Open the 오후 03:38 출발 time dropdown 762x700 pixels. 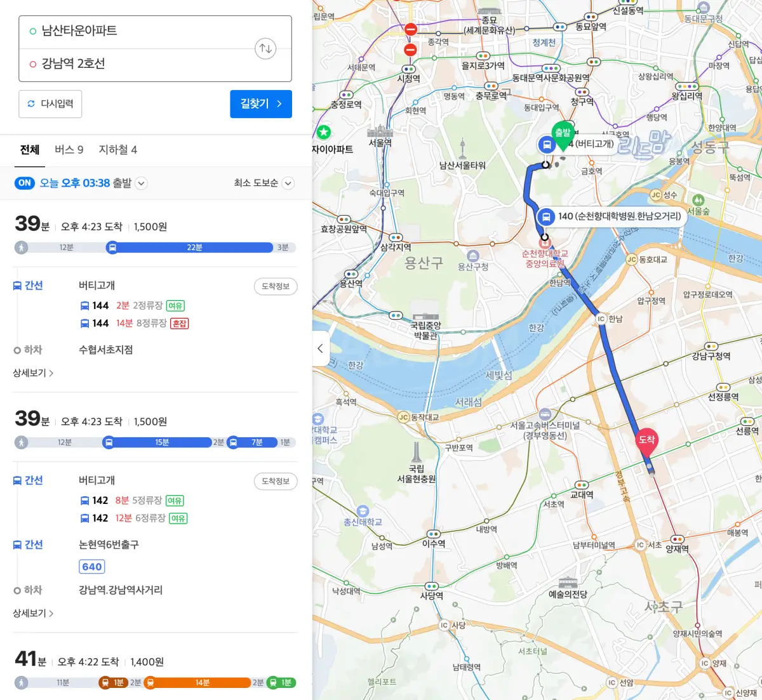pos(141,183)
